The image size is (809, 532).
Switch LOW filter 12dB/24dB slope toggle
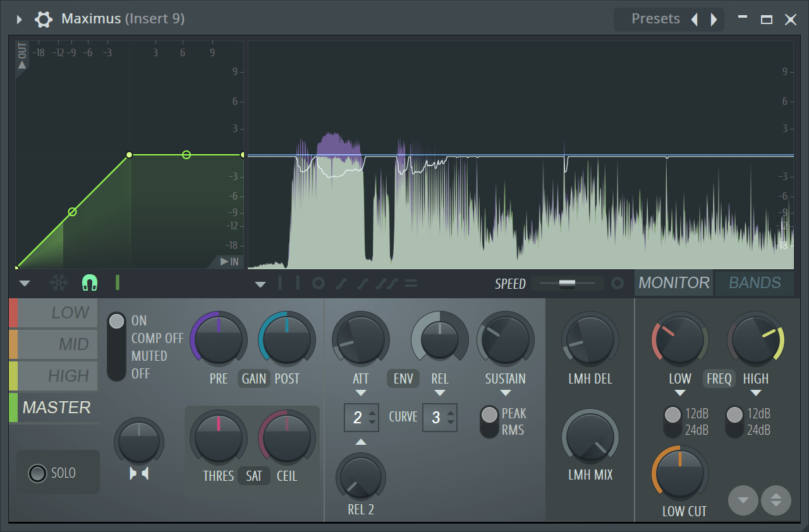coord(673,421)
